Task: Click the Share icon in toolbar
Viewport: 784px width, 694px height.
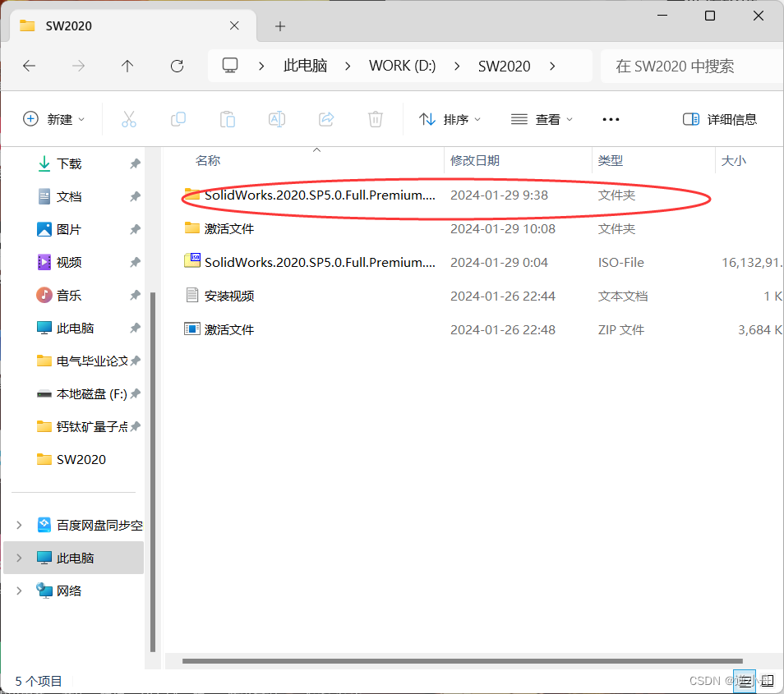Action: click(326, 119)
